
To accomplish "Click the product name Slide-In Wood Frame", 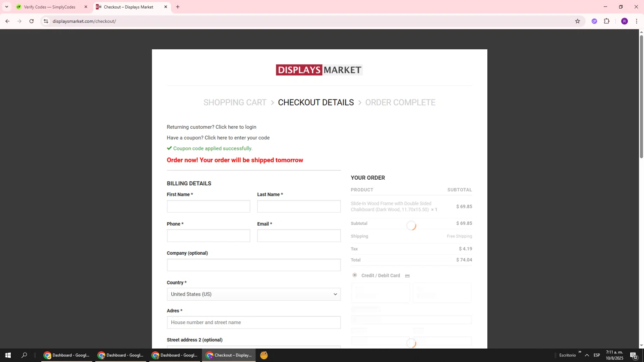I will pyautogui.click(x=391, y=207).
